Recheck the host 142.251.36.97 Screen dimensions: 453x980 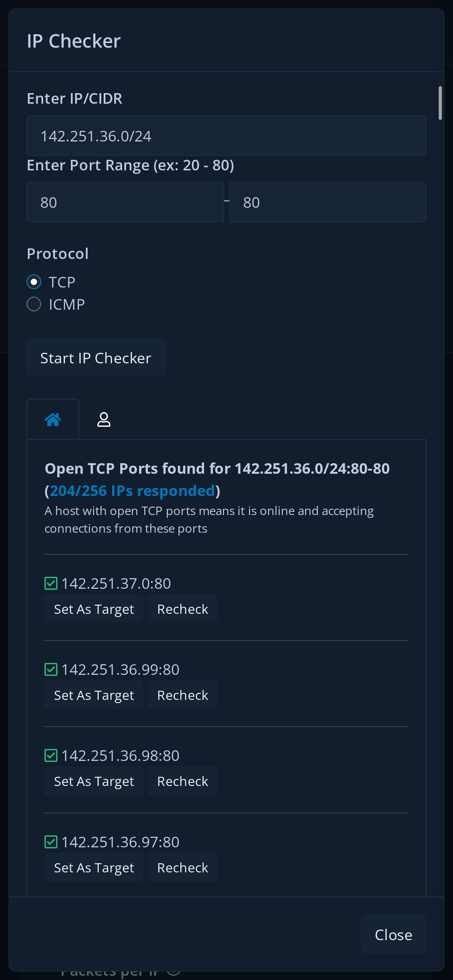click(x=182, y=867)
